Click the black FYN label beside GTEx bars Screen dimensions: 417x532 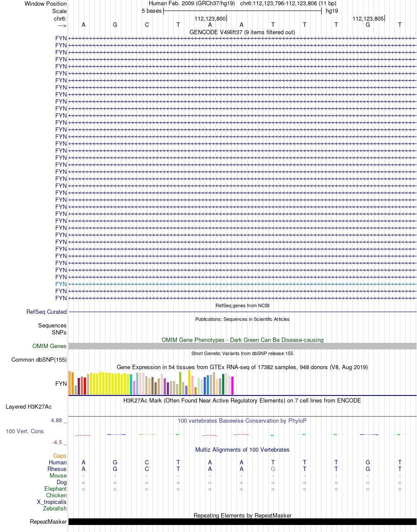[x=61, y=384]
